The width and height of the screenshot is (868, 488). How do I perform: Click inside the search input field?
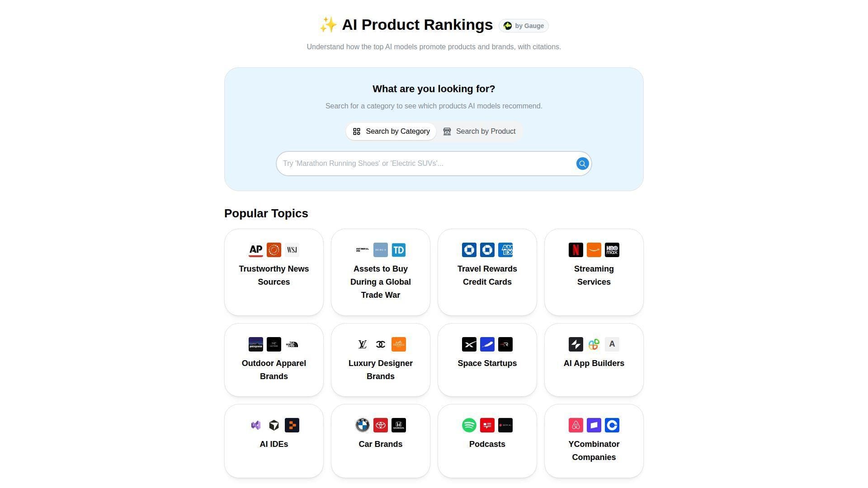[x=429, y=163]
